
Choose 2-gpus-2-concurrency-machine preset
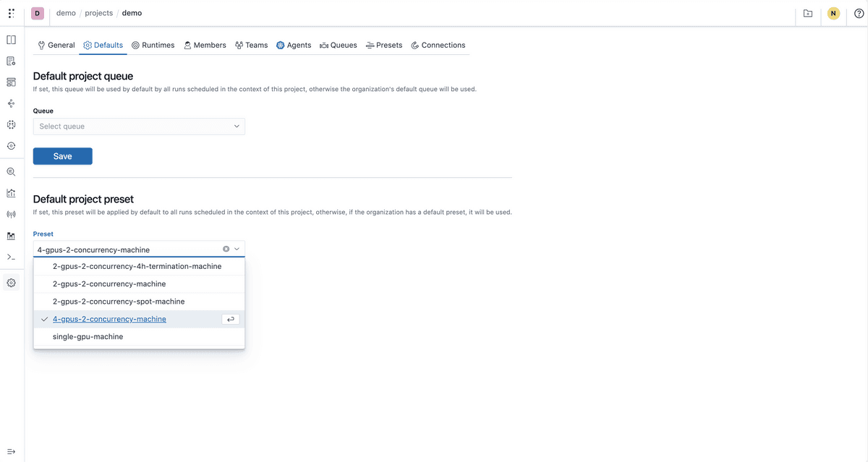[139, 284]
